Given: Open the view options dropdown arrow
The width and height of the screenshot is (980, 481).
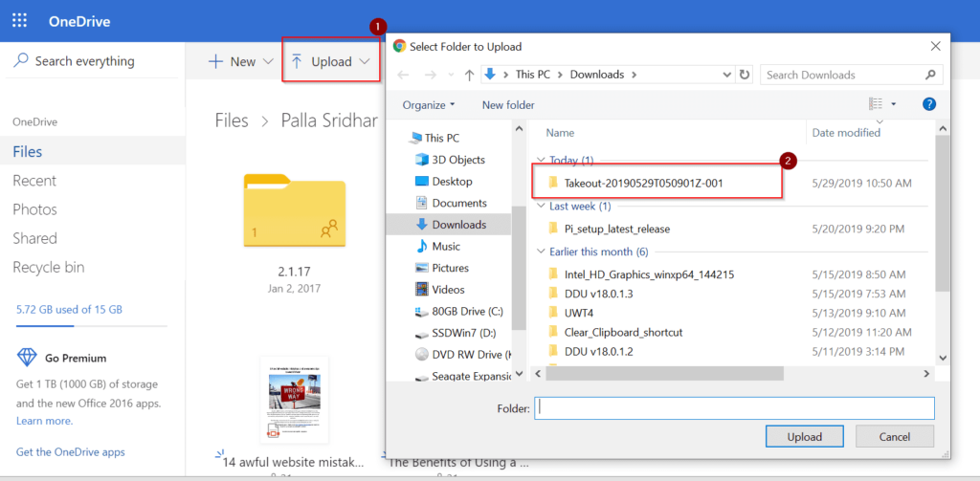Looking at the screenshot, I should click(x=893, y=104).
